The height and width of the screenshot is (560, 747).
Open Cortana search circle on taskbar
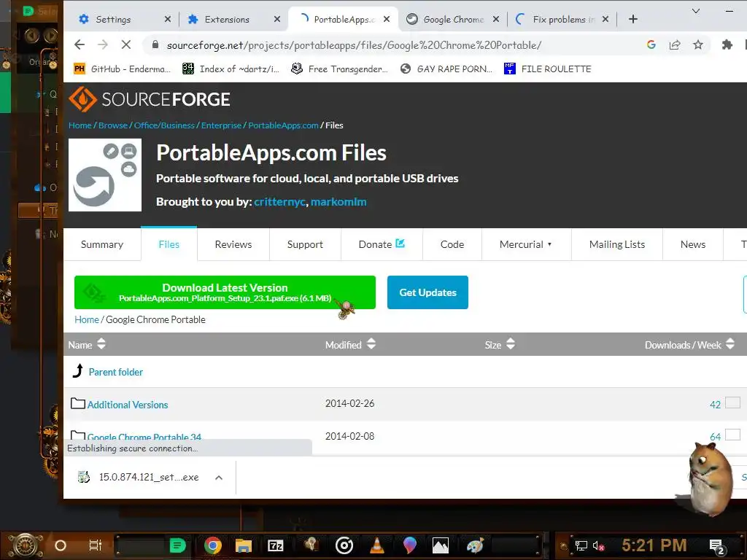tap(60, 545)
